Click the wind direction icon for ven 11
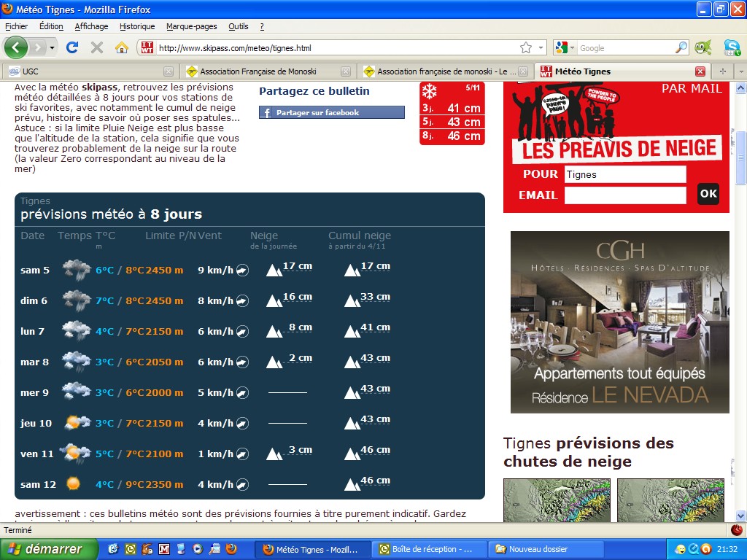Viewport: 747px width, 560px height. [x=242, y=454]
